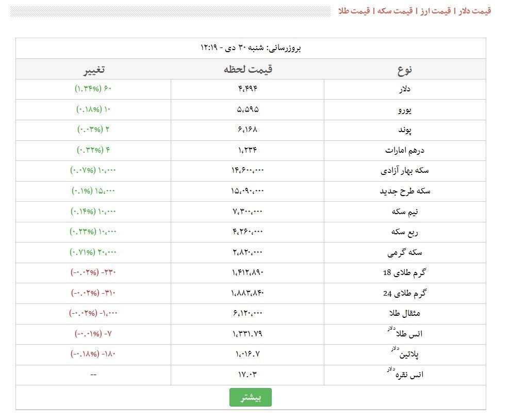Select the گرم طلای 18 row label
Image resolution: width=528 pixels, height=420 pixels.
pyautogui.click(x=405, y=272)
